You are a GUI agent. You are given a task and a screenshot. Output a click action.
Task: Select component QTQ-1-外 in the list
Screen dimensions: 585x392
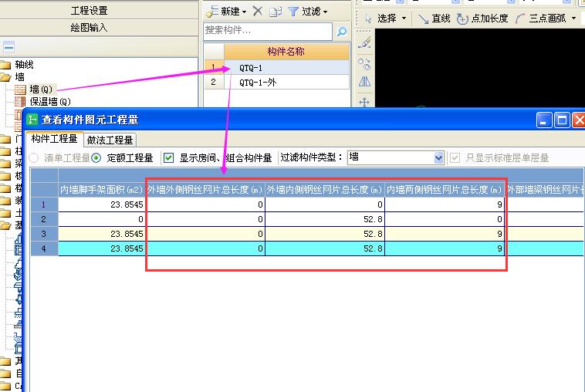(286, 82)
